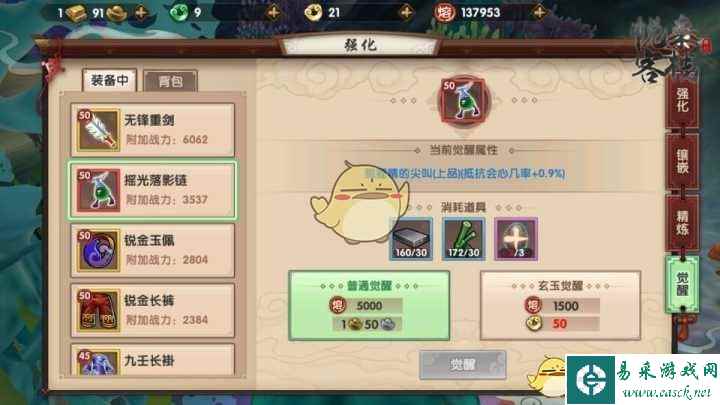Choose the 玄玉觉醒 jade awakening option

pyautogui.click(x=560, y=305)
